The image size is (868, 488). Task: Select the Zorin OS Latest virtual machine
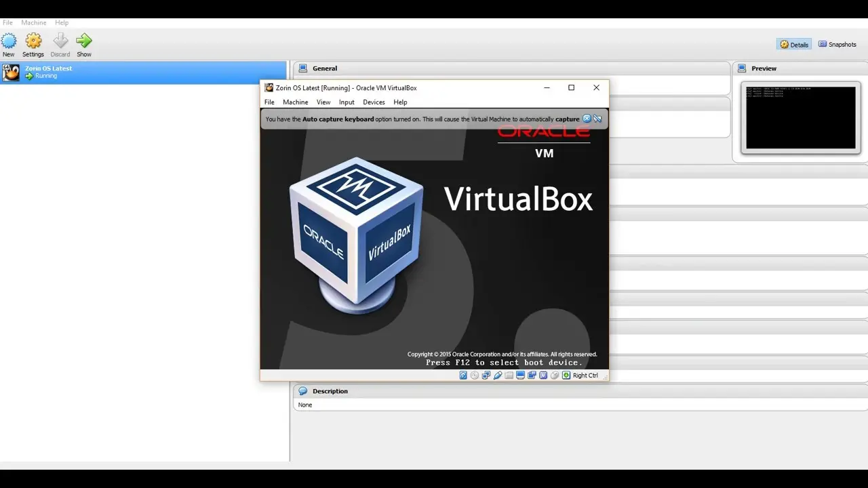tap(143, 73)
